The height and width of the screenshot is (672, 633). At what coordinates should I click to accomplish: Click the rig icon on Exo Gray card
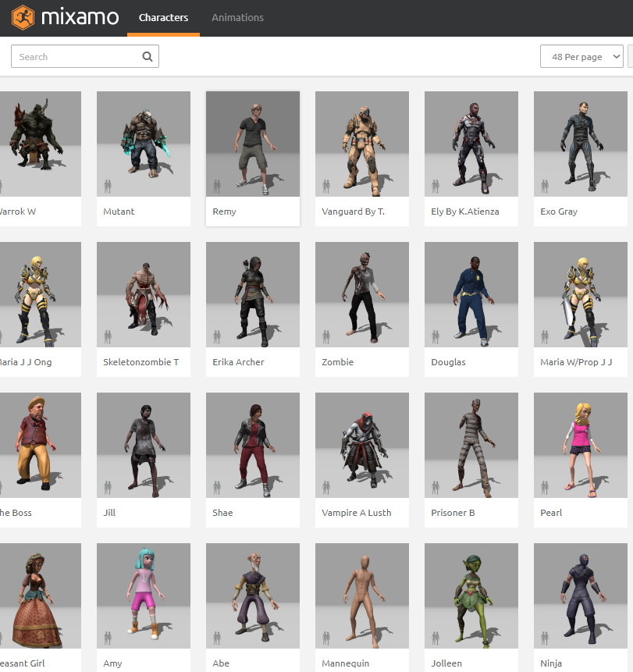pyautogui.click(x=545, y=187)
